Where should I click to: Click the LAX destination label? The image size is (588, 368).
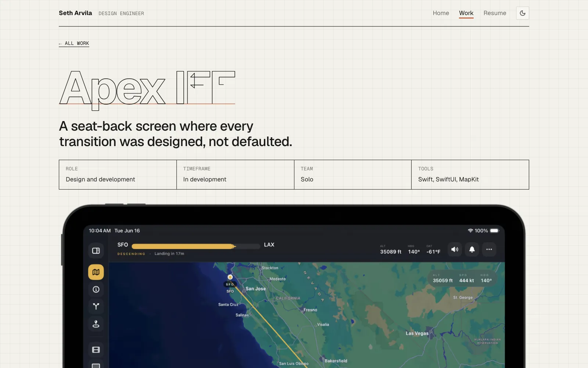point(269,245)
